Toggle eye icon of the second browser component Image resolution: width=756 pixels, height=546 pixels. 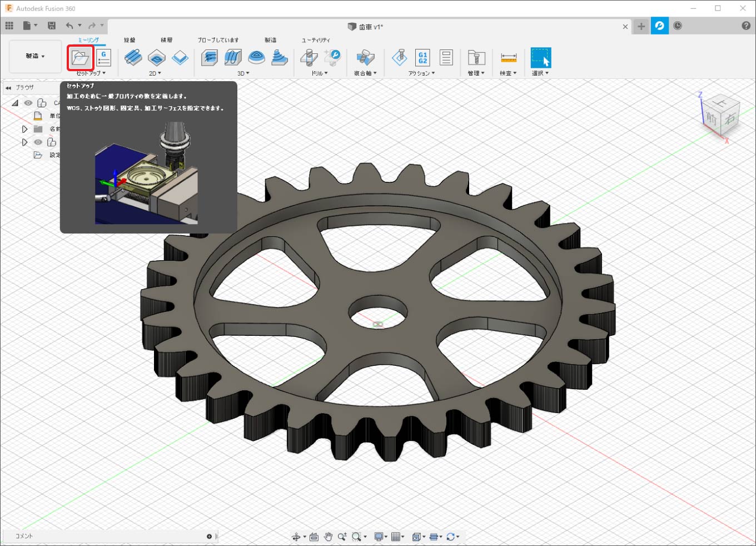point(38,142)
